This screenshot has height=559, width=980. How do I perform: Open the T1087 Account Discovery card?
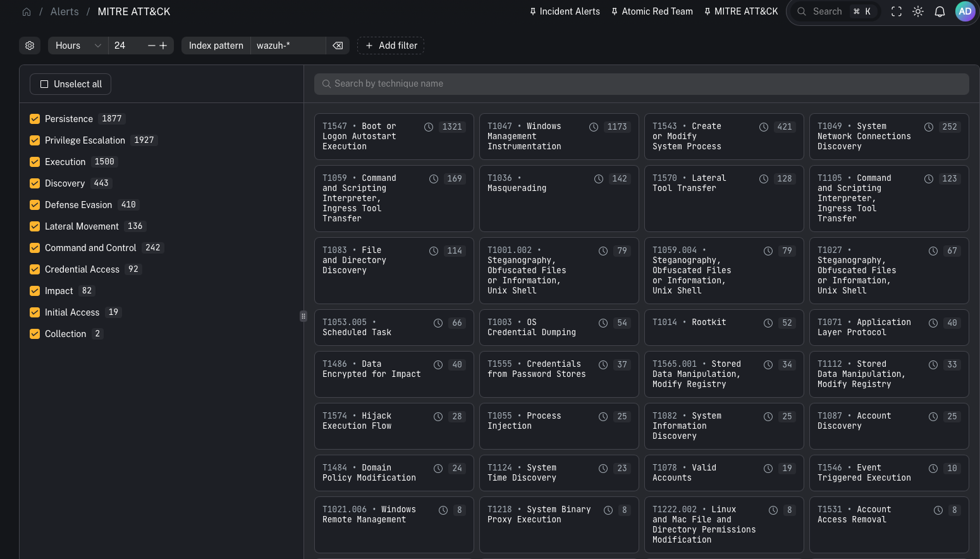[x=889, y=426]
